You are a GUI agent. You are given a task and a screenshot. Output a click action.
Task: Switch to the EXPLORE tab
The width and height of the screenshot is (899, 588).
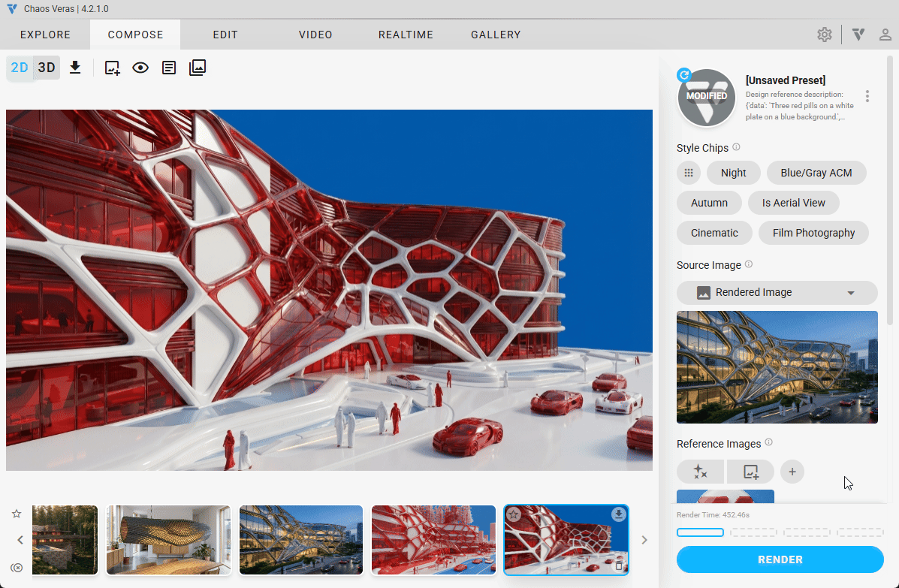coord(45,35)
